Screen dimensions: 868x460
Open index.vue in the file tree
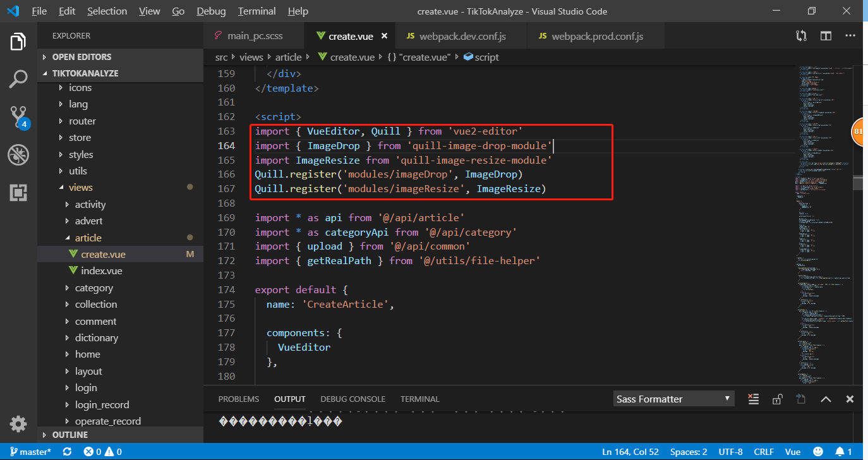point(120,271)
